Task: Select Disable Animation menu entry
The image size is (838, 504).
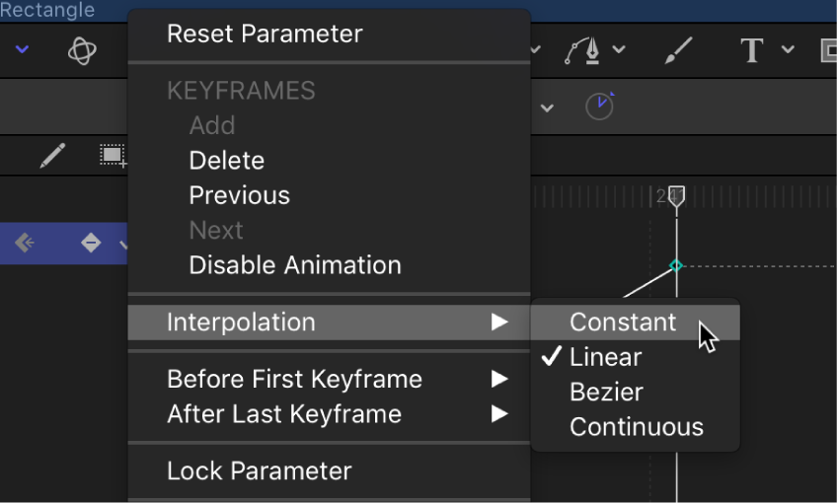Action: click(x=295, y=265)
